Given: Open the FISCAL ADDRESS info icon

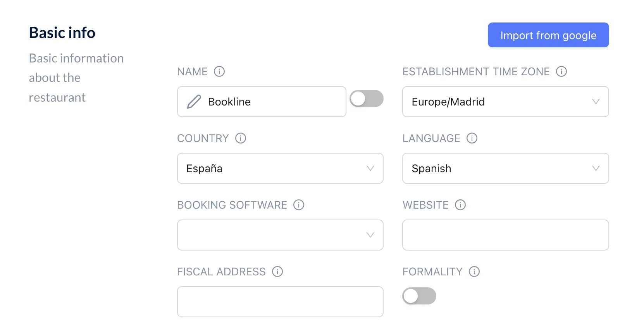Looking at the screenshot, I should click(x=277, y=271).
